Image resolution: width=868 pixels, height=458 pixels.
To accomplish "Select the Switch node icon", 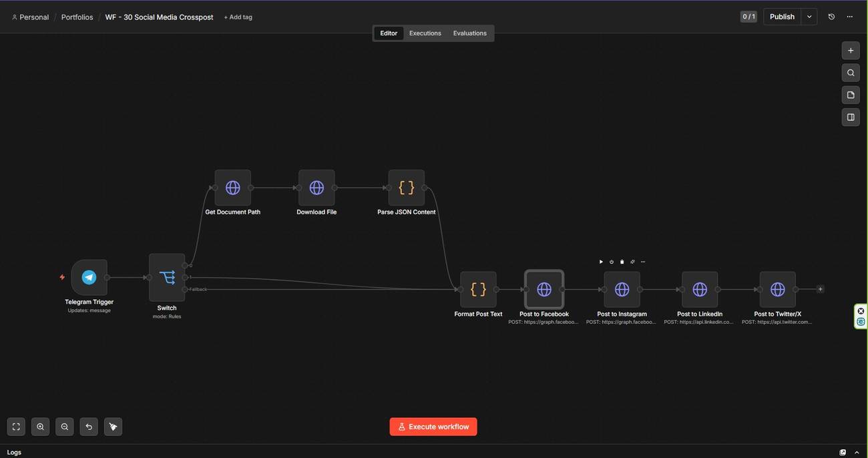I will [167, 277].
